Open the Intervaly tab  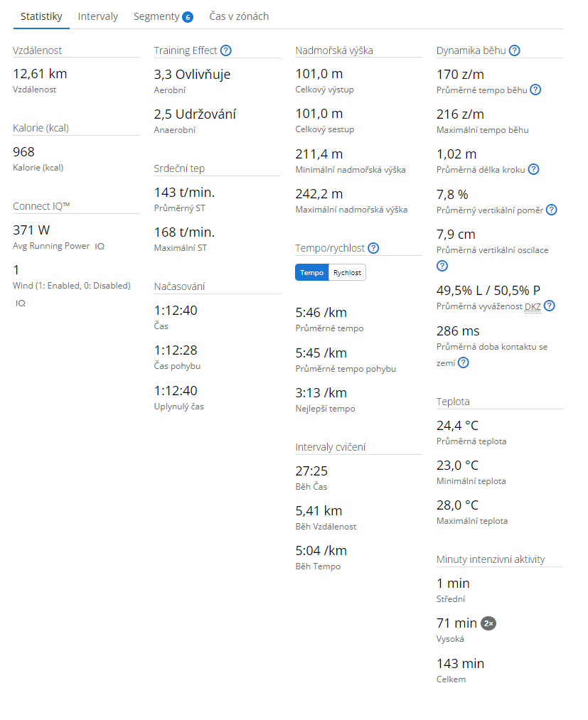(x=98, y=16)
